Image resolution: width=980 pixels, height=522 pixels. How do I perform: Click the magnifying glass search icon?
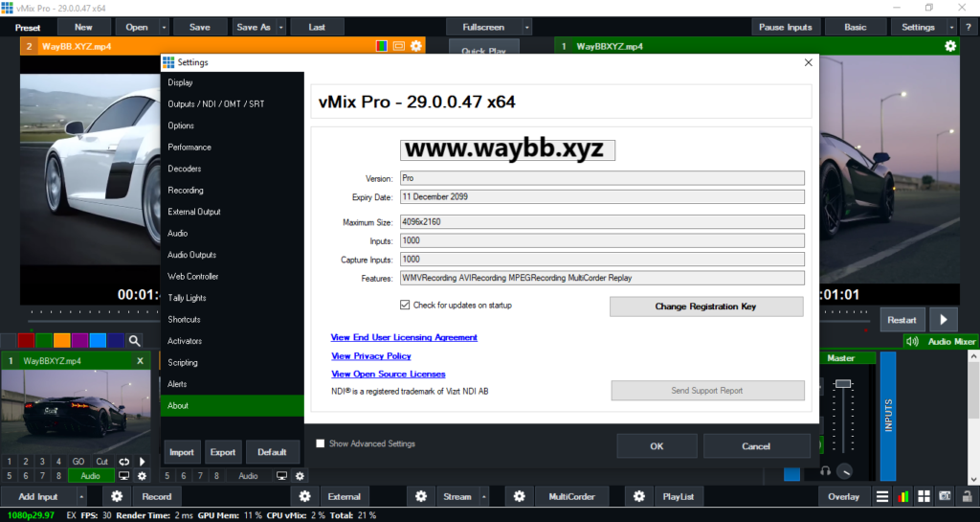(135, 340)
